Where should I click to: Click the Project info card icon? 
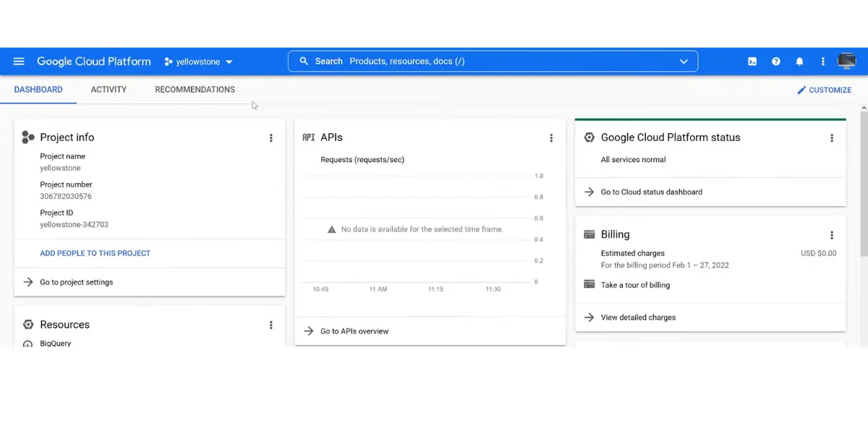coord(28,137)
